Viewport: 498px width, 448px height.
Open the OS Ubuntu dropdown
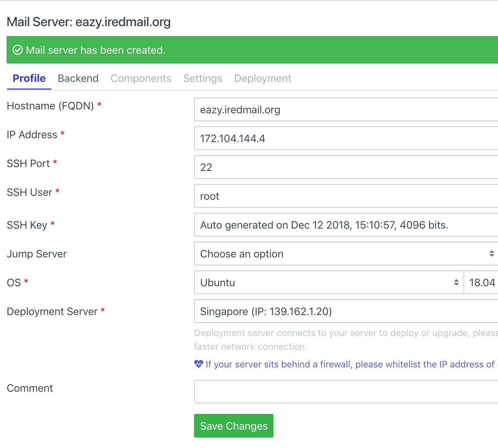[329, 283]
